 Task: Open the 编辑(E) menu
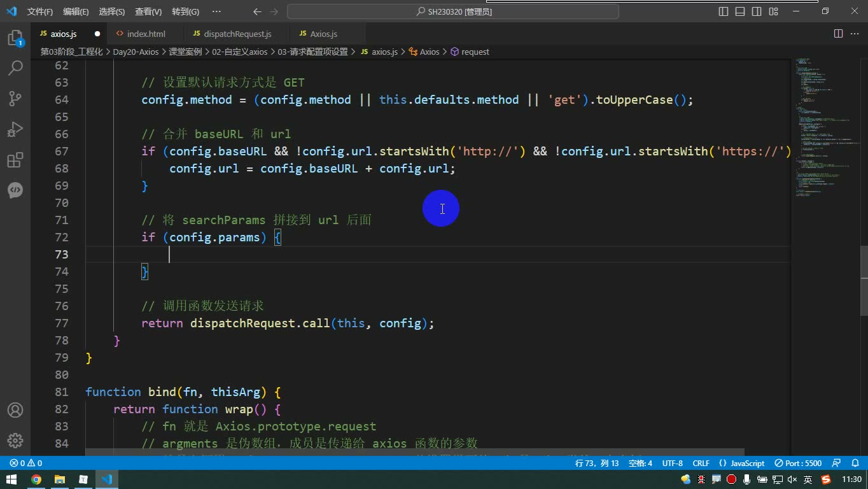(x=76, y=11)
